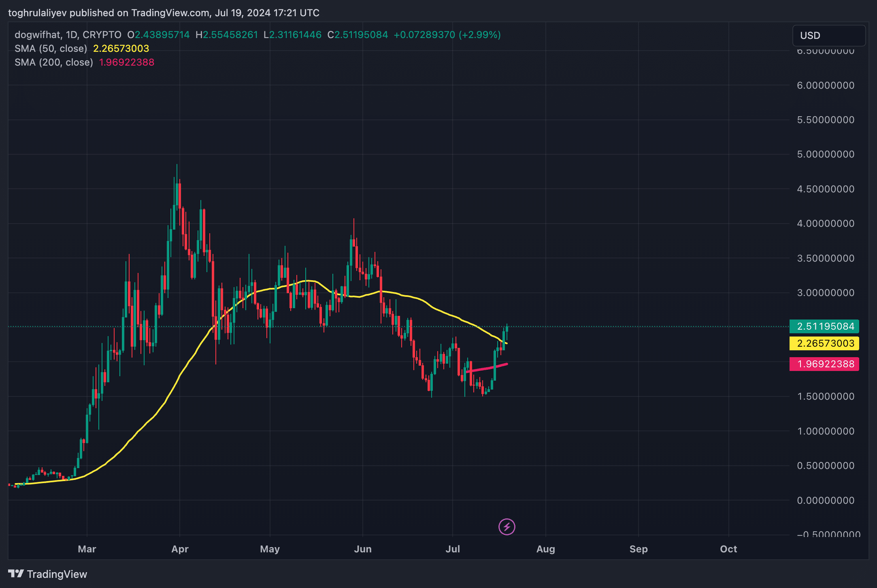The image size is (877, 588).
Task: Click the 1.50000000 price axis label
Action: [x=826, y=396]
